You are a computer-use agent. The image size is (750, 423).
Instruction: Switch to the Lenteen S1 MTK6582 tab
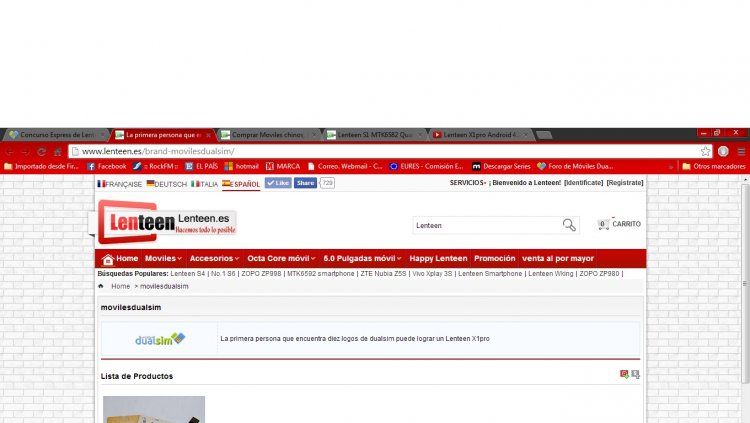pyautogui.click(x=374, y=135)
